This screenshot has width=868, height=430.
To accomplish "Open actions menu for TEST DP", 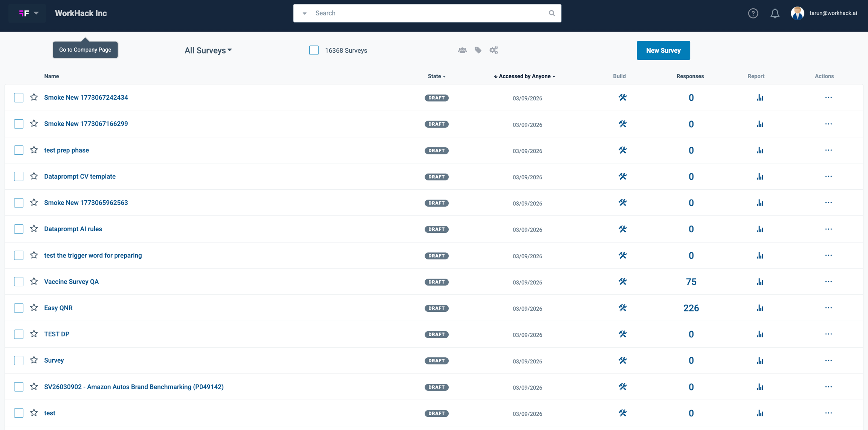I will click(828, 334).
